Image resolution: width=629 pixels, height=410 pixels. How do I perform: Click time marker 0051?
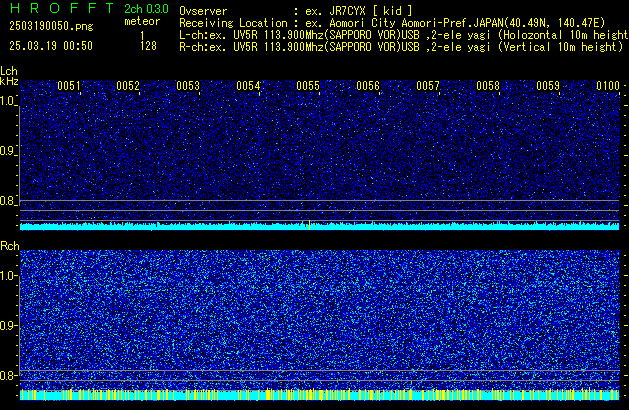tap(69, 86)
